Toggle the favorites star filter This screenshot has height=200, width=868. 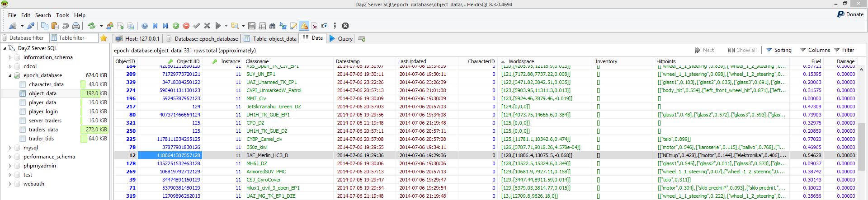click(x=104, y=38)
